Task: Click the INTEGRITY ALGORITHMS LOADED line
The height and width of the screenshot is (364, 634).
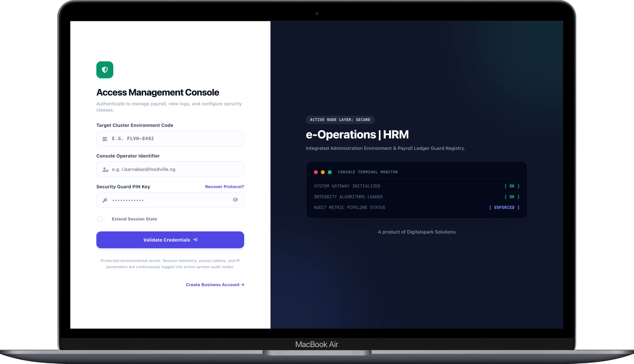Action: [348, 197]
